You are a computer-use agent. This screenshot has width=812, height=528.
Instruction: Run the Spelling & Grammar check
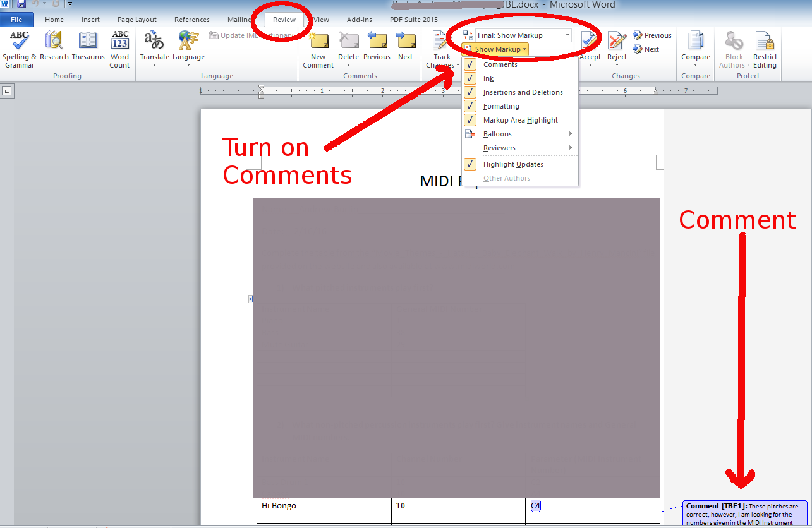[20, 49]
